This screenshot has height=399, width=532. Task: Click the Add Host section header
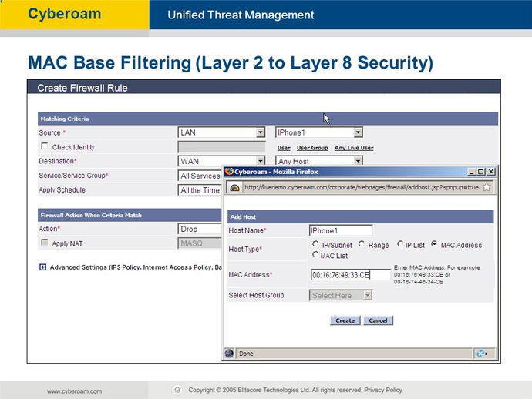tap(360, 216)
